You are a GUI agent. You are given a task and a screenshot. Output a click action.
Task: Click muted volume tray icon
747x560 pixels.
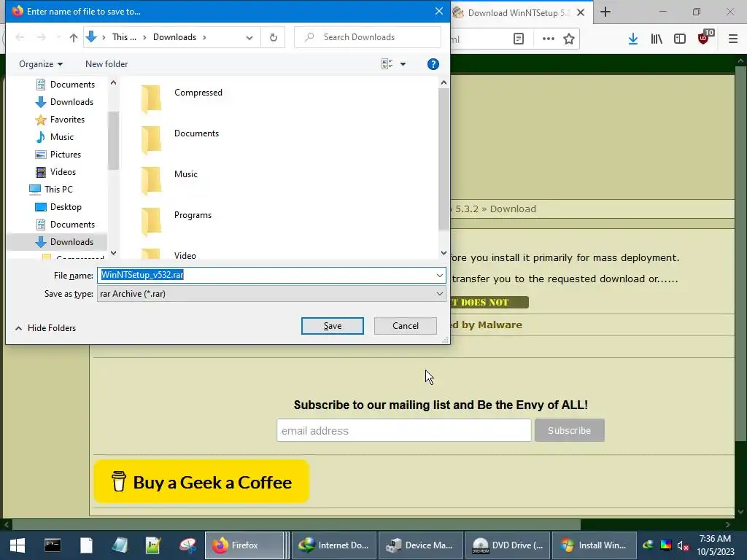tap(683, 545)
